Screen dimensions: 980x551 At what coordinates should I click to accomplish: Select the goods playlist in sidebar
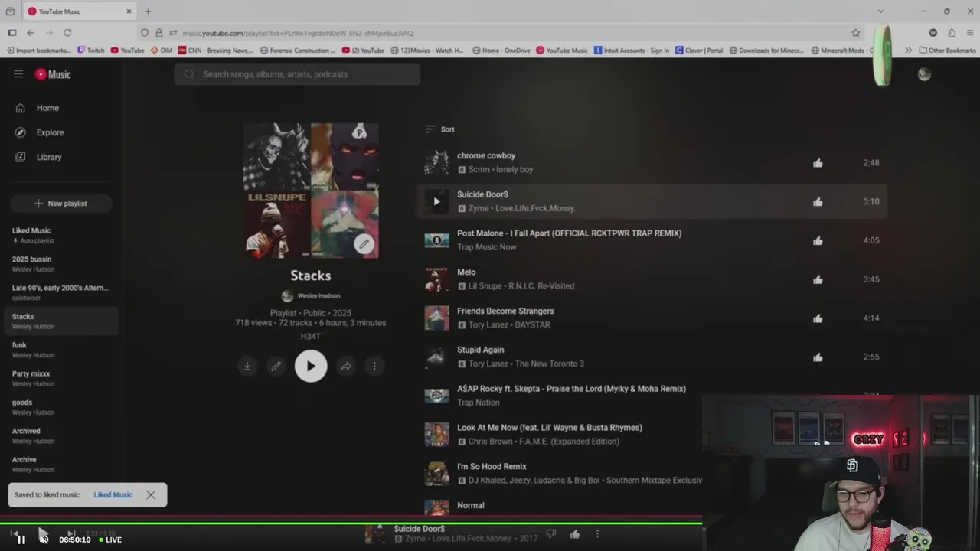tap(61, 407)
